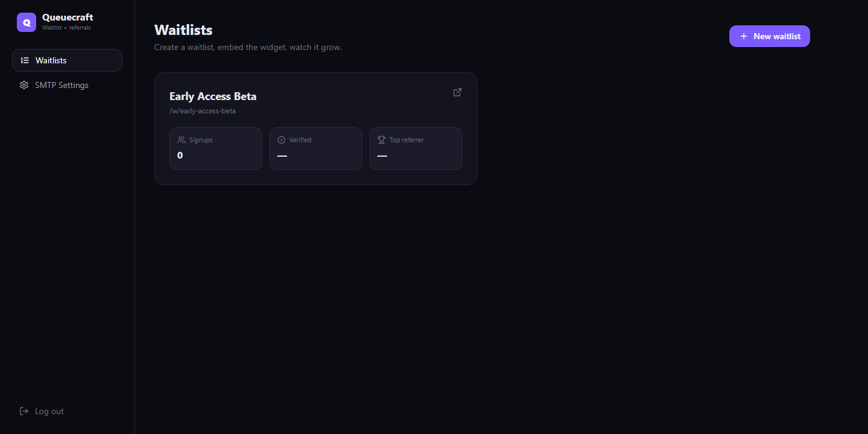Click the log out arrow icon
The height and width of the screenshot is (434, 868).
click(24, 411)
